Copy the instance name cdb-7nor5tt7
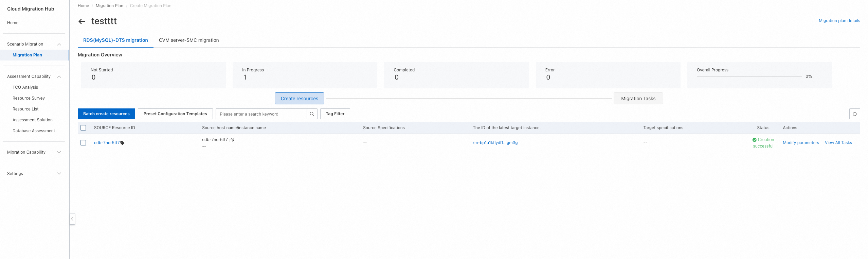868x259 pixels. click(232, 140)
